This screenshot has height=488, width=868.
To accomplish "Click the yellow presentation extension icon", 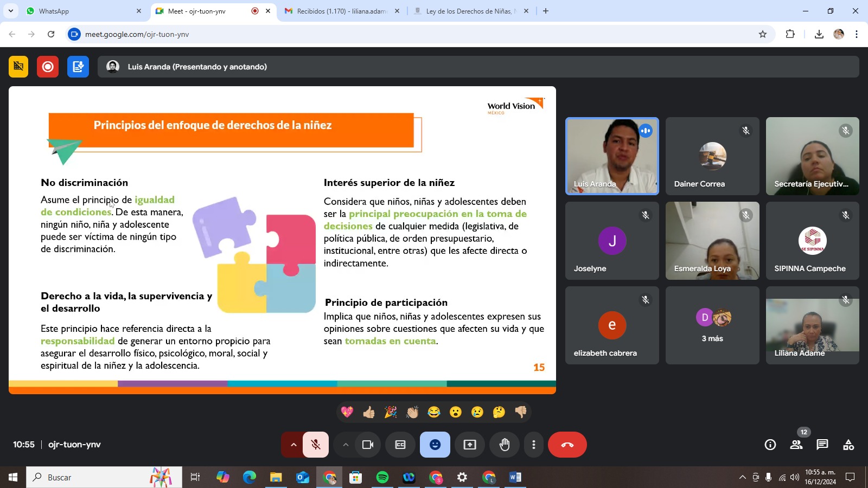I will (x=18, y=67).
